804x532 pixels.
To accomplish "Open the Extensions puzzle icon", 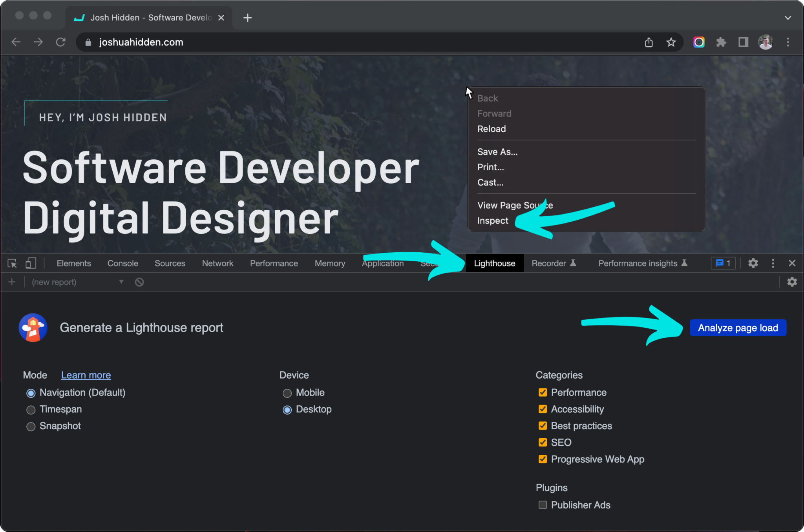I will click(721, 42).
